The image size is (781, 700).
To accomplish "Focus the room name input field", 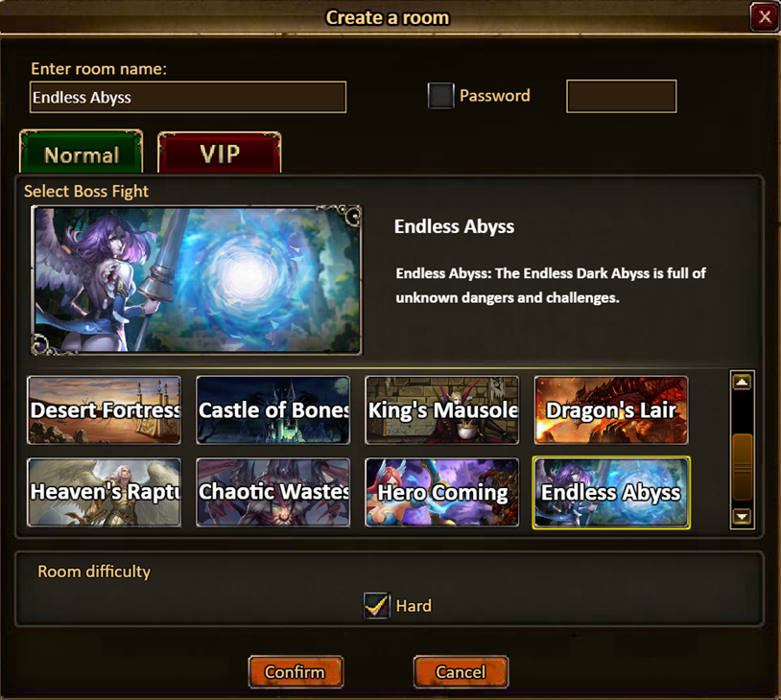I will click(188, 97).
